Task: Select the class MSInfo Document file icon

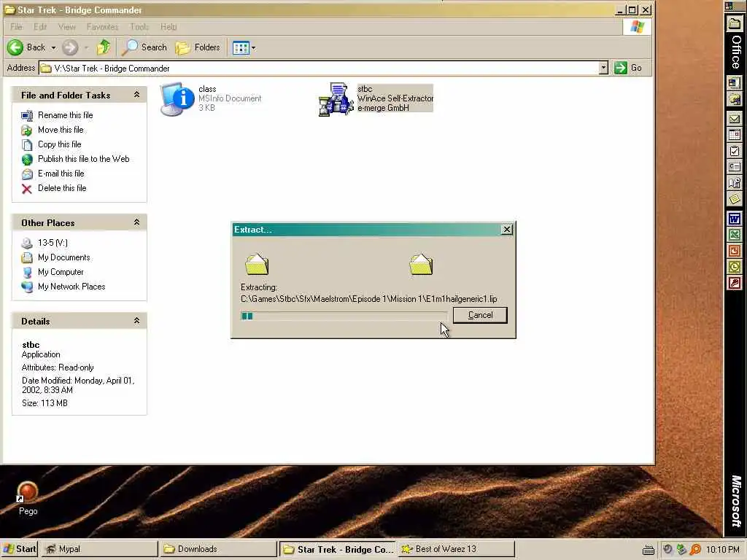Action: [177, 99]
